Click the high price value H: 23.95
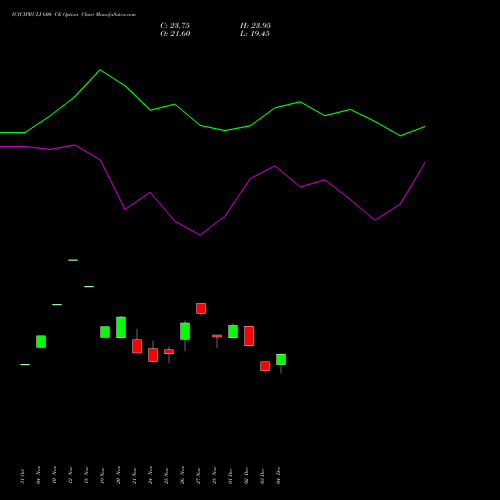This screenshot has width=500, height=500. 255,26
